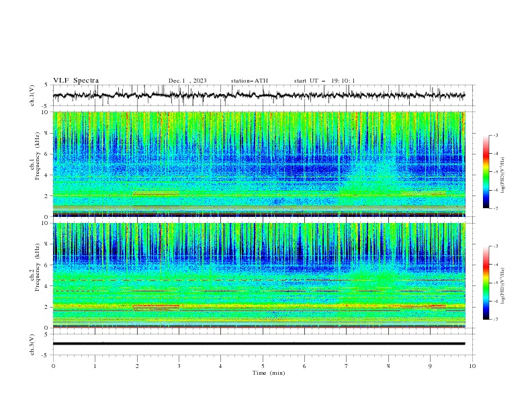This screenshot has width=532, height=411.
Task: Click the 'start UT = 19:10:1' text
Action: 324,81
